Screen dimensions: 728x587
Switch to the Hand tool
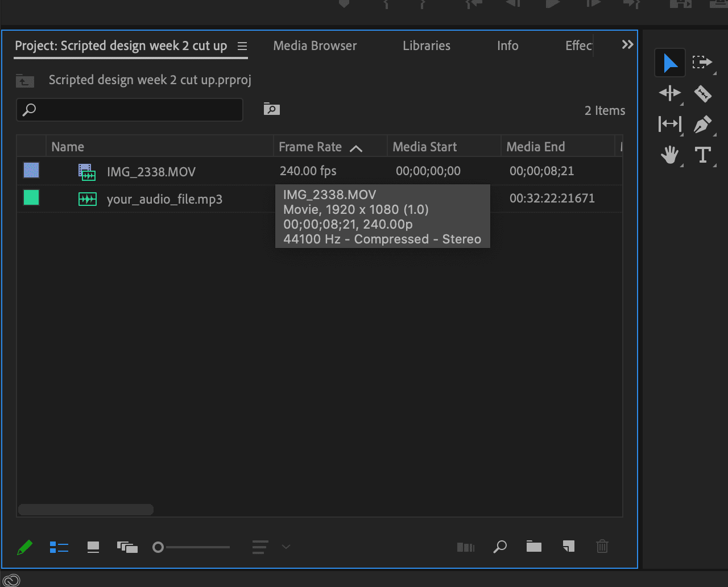[669, 155]
